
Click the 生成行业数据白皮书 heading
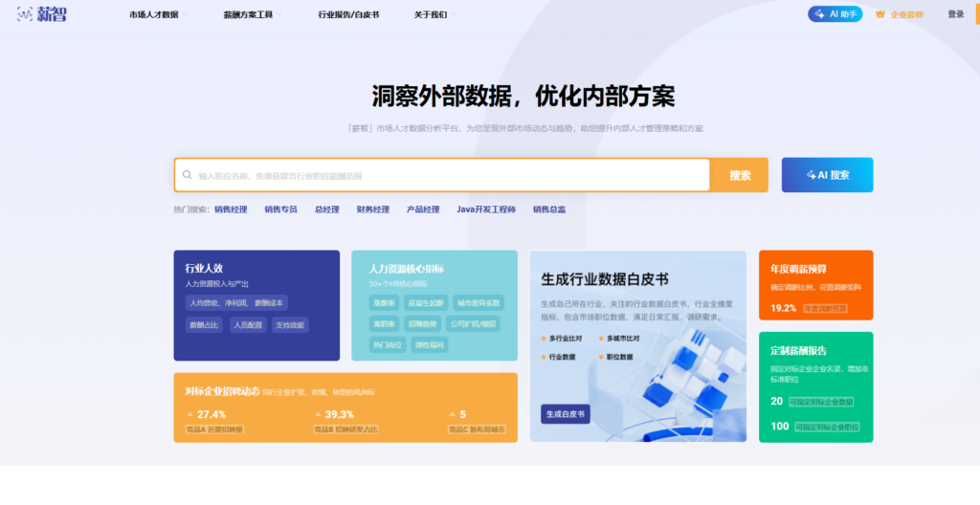click(x=605, y=279)
